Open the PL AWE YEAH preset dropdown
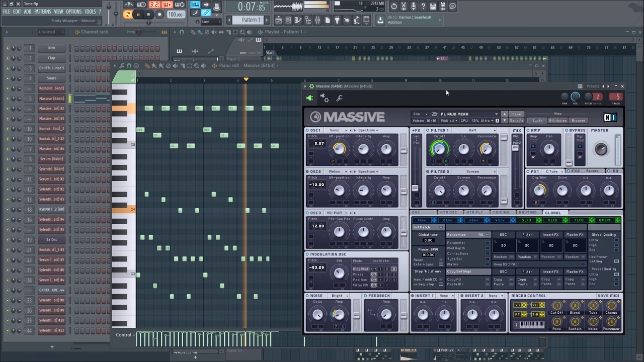 (x=469, y=114)
